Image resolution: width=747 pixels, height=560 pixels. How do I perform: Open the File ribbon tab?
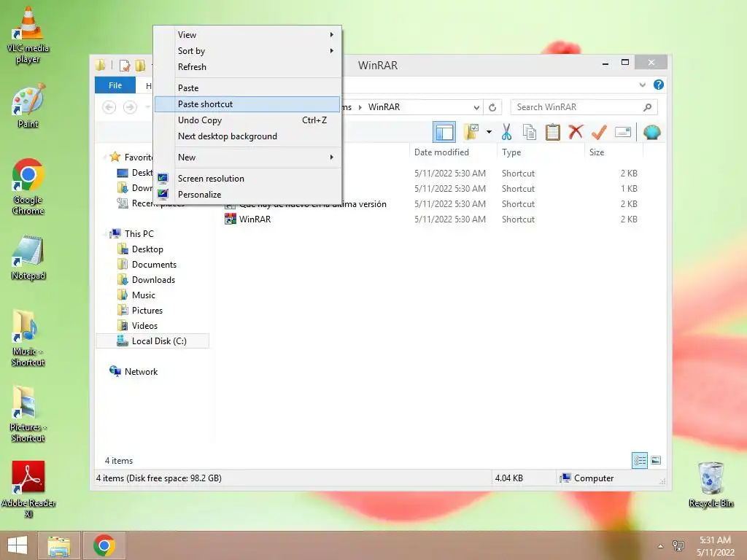(115, 85)
